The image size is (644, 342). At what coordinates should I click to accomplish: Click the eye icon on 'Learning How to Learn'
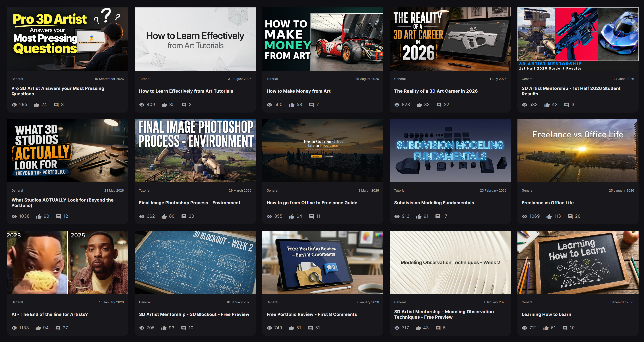pyautogui.click(x=525, y=328)
